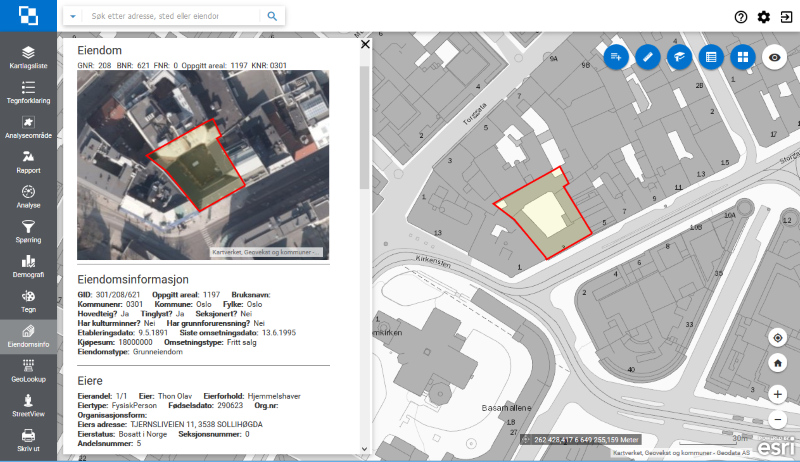
Task: Open the Kartlagsliste layer list
Action: 28,57
